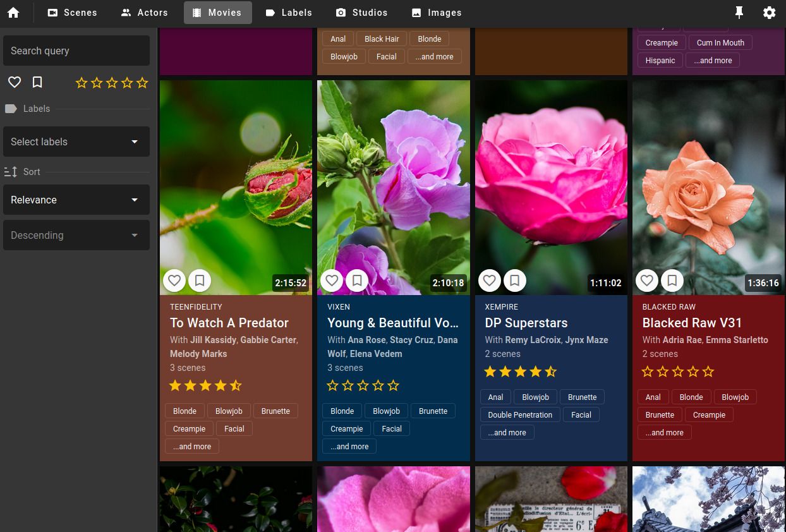Toggle bookmark filter in sidebar

pyautogui.click(x=37, y=82)
